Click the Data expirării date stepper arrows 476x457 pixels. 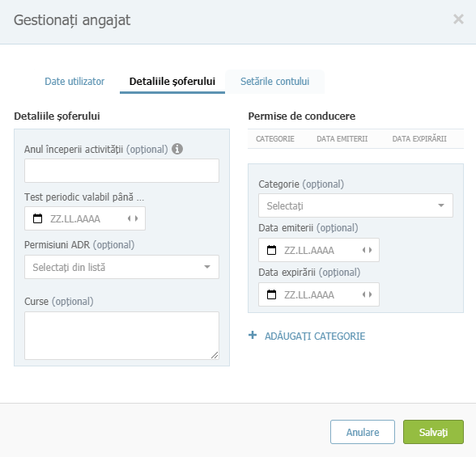click(x=367, y=294)
